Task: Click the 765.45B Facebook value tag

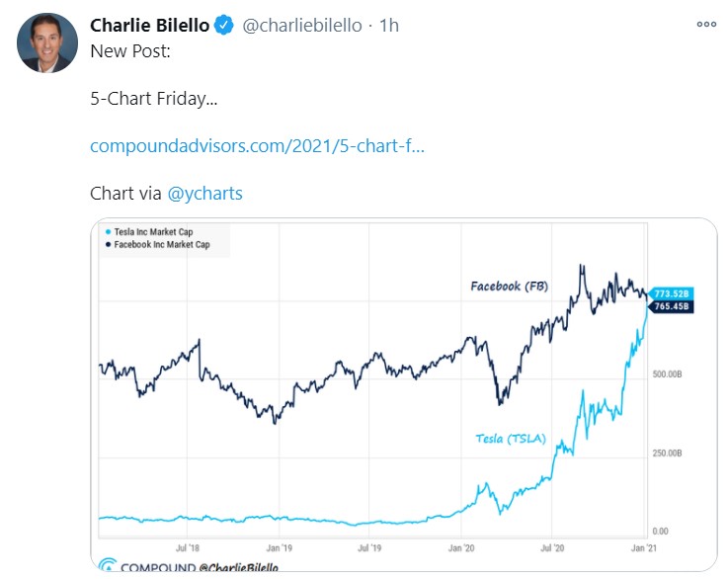Action: coord(670,307)
